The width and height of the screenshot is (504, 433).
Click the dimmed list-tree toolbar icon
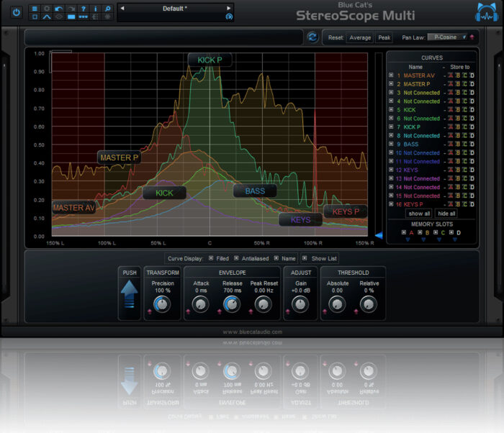tap(96, 17)
